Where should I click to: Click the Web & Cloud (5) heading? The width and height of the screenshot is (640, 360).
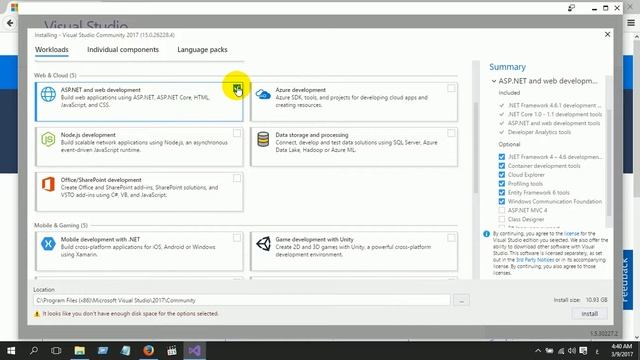click(x=55, y=76)
